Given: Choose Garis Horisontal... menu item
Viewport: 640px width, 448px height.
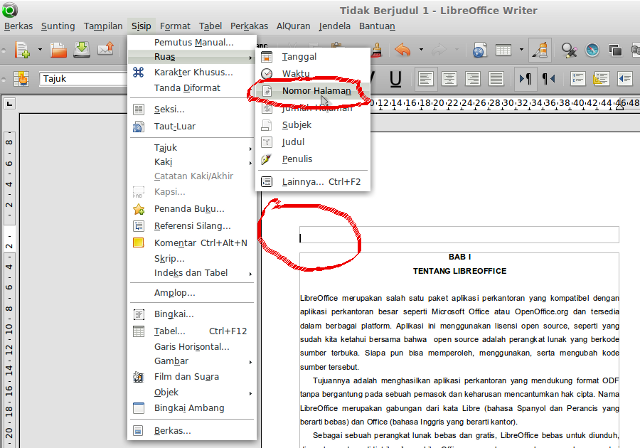Looking at the screenshot, I should click(x=192, y=347).
